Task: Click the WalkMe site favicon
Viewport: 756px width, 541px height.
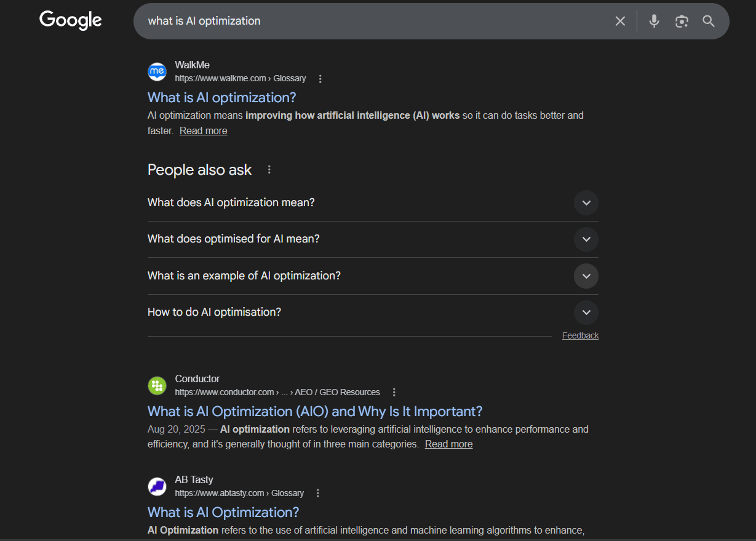Action: pos(157,71)
